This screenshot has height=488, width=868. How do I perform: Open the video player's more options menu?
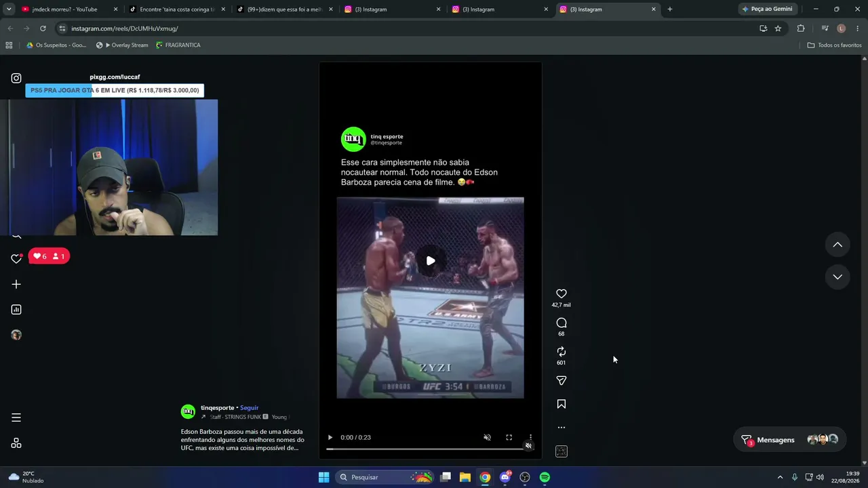point(530,437)
